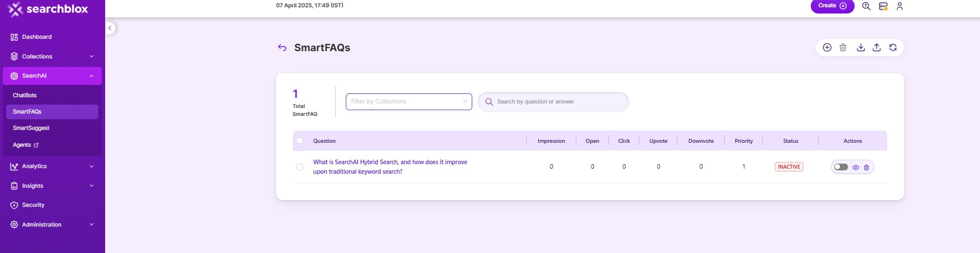Expand the Collections menu
The height and width of the screenshot is (253, 980).
click(52, 56)
